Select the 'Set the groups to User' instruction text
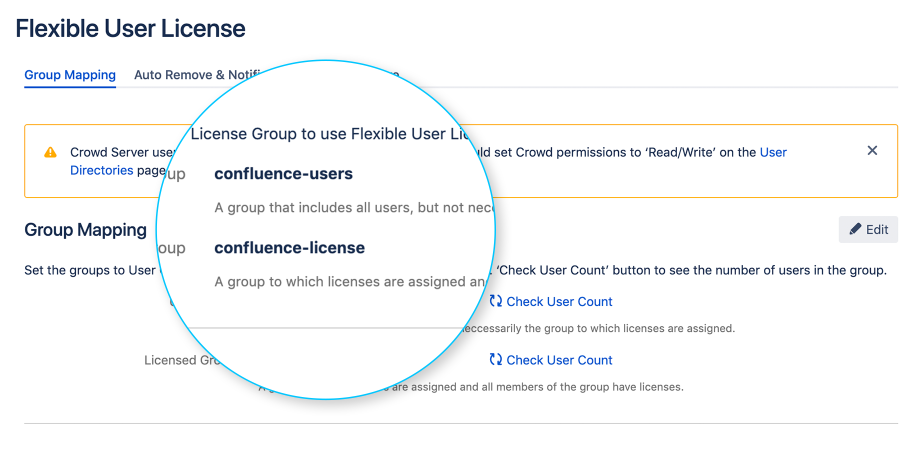This screenshot has width=920, height=450. click(x=92, y=270)
